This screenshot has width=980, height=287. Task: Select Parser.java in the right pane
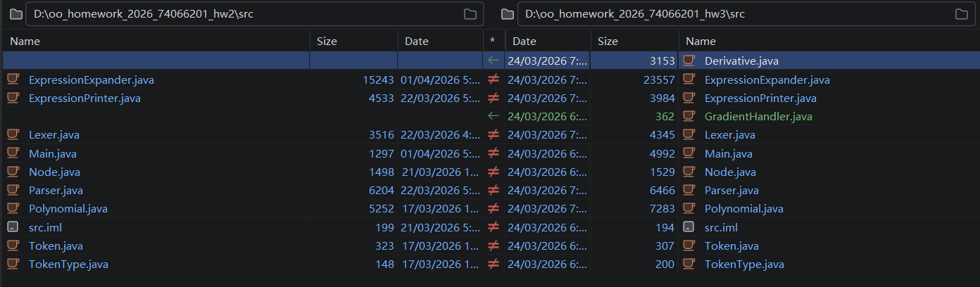tap(731, 191)
